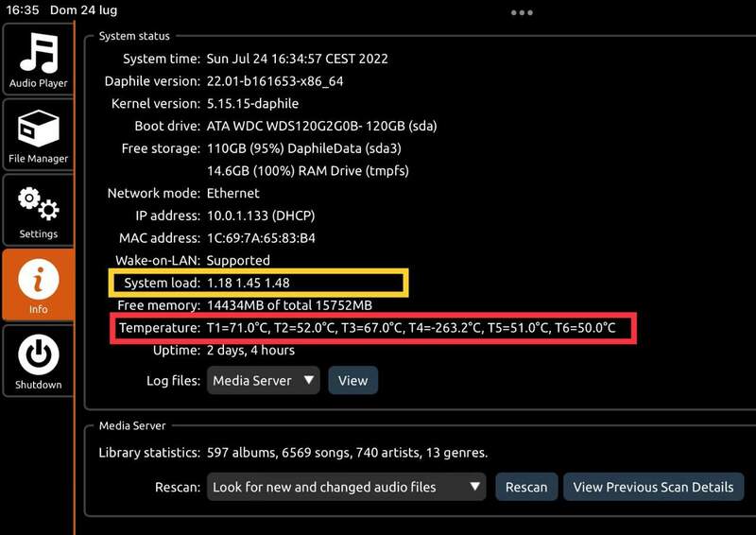Select IP address 10.0.1.133 (DHCP)
This screenshot has height=535, width=756.
pyautogui.click(x=261, y=216)
